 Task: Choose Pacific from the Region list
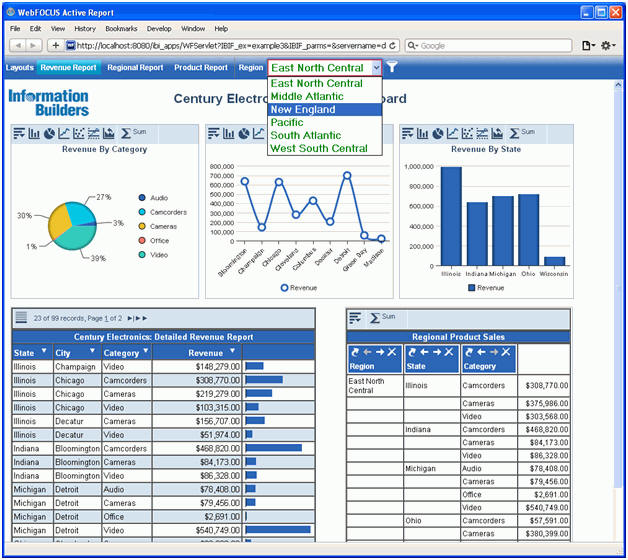click(325, 122)
